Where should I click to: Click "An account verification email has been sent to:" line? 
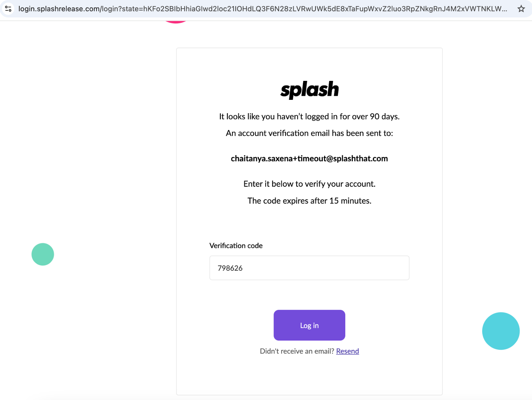tap(309, 133)
